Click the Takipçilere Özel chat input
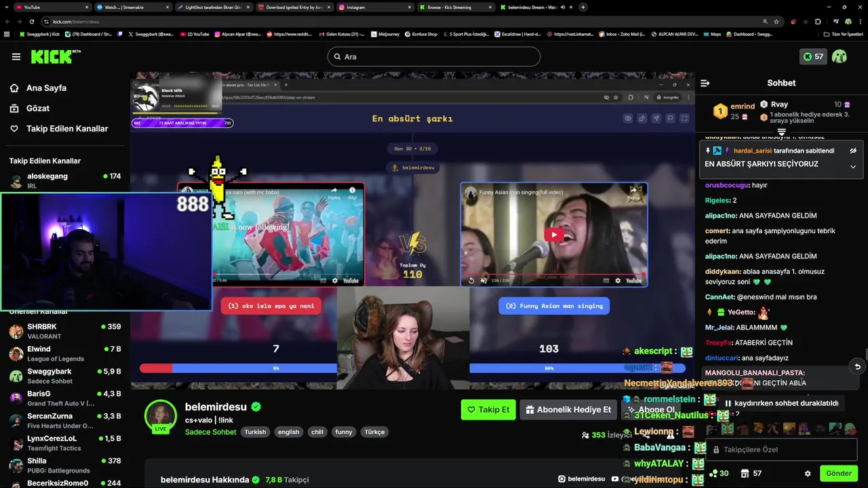The height and width of the screenshot is (488, 868). pos(781,449)
